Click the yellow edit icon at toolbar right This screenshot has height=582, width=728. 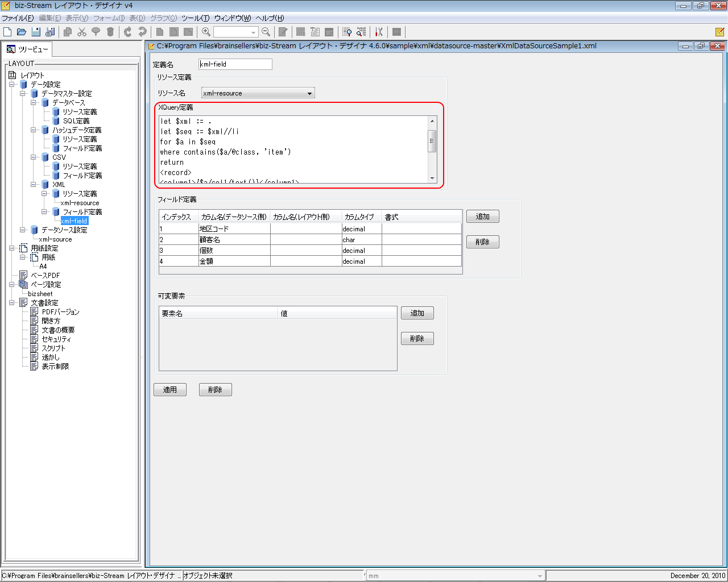click(720, 32)
